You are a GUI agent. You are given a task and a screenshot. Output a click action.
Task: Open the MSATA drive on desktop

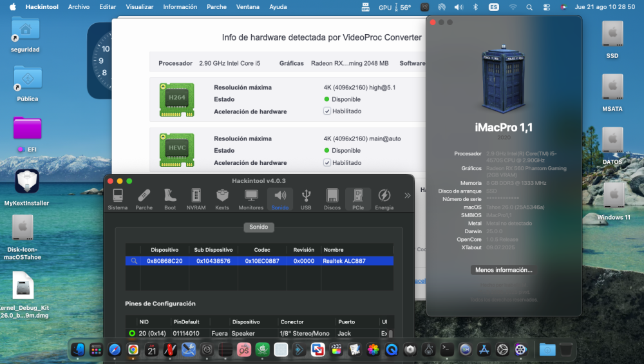pyautogui.click(x=612, y=92)
